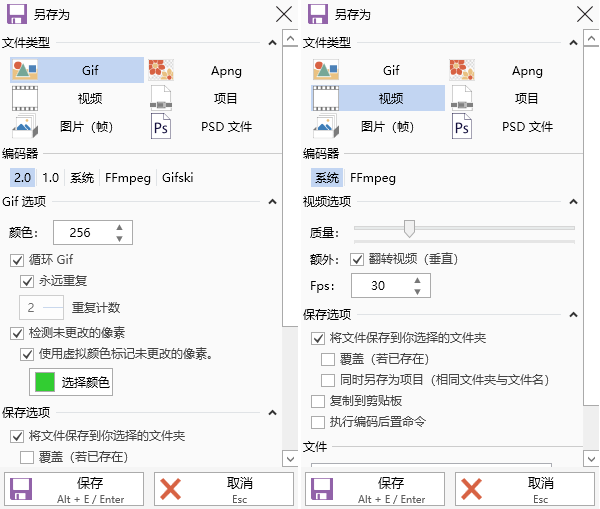Open the green 选择颜色 swatch button
This screenshot has width=600, height=509.
tap(71, 382)
